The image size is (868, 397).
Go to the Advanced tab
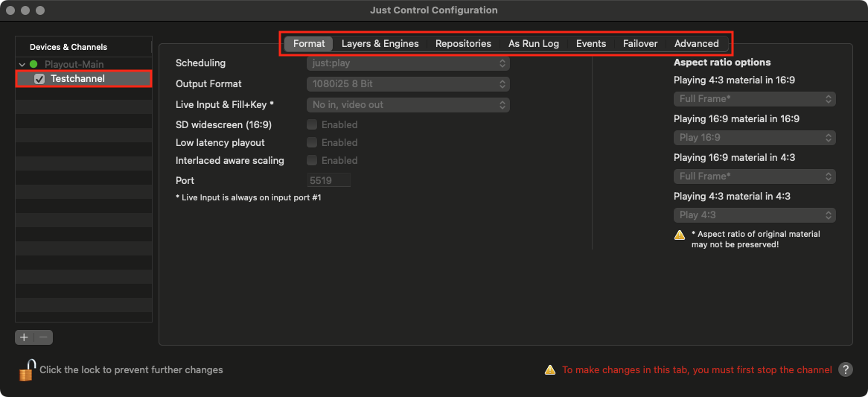click(x=696, y=44)
